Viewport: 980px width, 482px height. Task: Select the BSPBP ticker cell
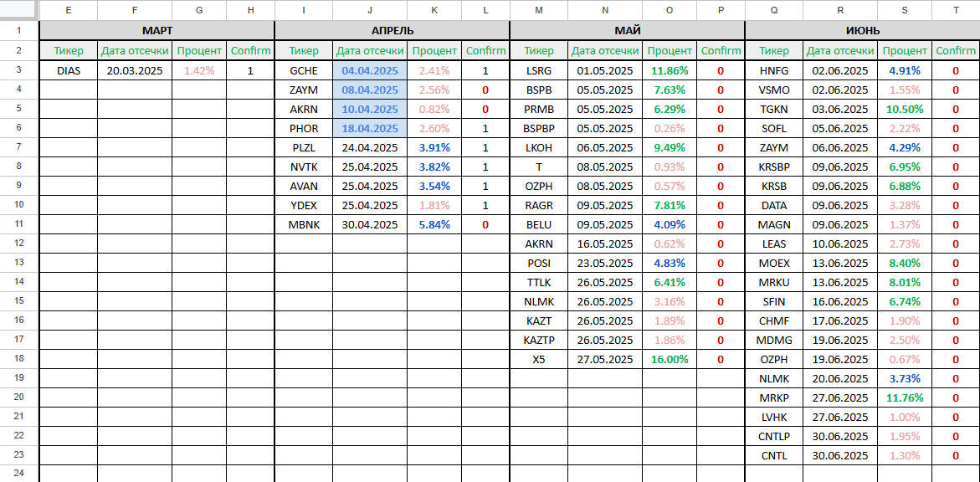[539, 129]
